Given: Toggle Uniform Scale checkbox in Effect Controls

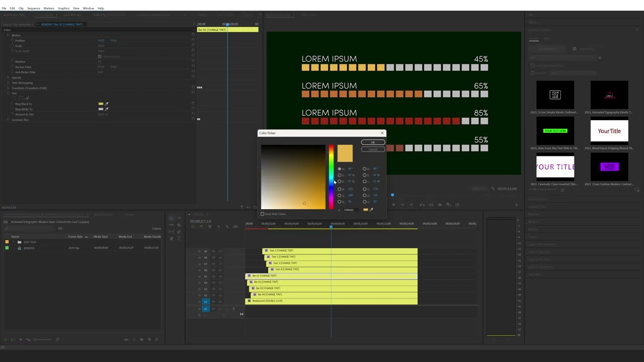Looking at the screenshot, I should [x=100, y=56].
